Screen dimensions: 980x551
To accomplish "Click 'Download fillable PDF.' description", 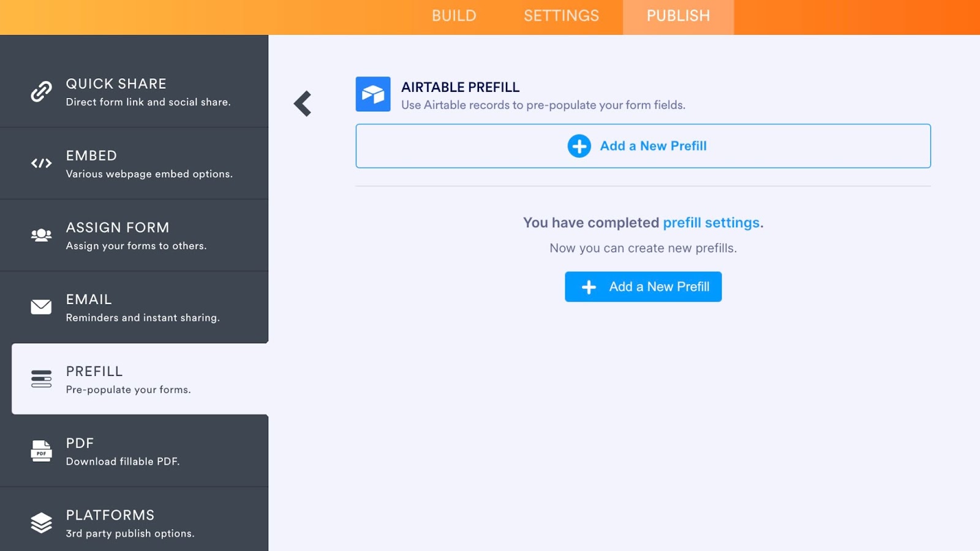I will point(123,462).
